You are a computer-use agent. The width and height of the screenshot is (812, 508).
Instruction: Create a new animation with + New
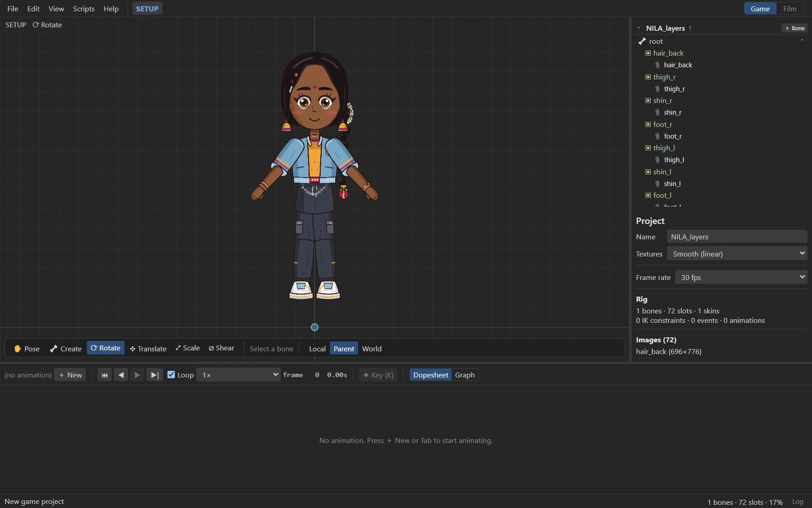(70, 375)
